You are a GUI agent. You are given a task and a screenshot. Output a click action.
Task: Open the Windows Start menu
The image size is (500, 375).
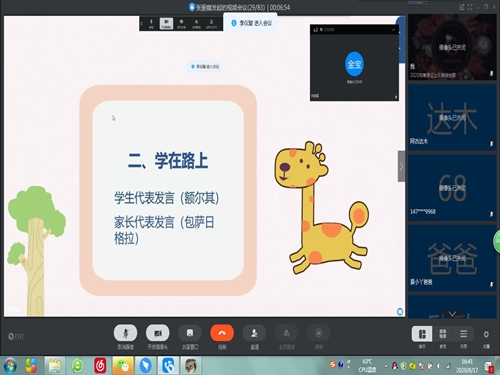click(9, 366)
